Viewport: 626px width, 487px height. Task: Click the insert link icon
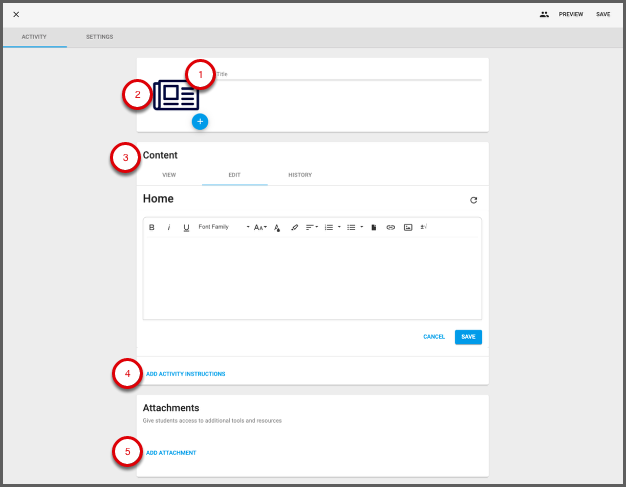coord(391,227)
